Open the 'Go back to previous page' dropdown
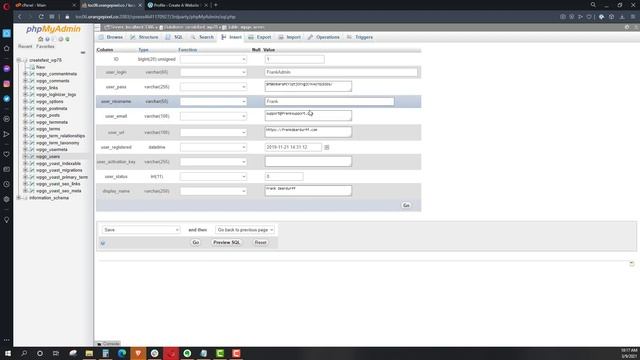The width and height of the screenshot is (640, 360). [245, 230]
